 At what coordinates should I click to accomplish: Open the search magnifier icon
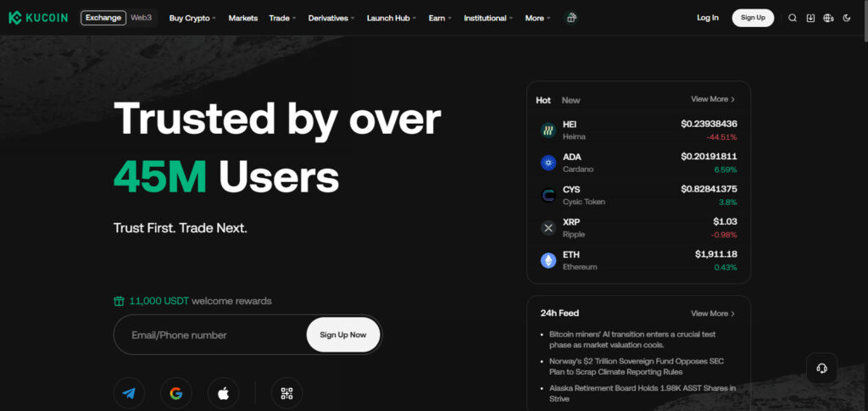pyautogui.click(x=793, y=18)
